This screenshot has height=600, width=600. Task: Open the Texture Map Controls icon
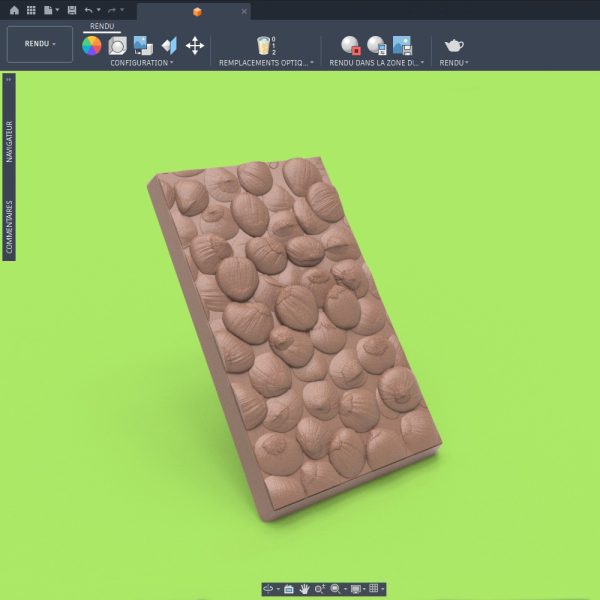pyautogui.click(x=169, y=46)
